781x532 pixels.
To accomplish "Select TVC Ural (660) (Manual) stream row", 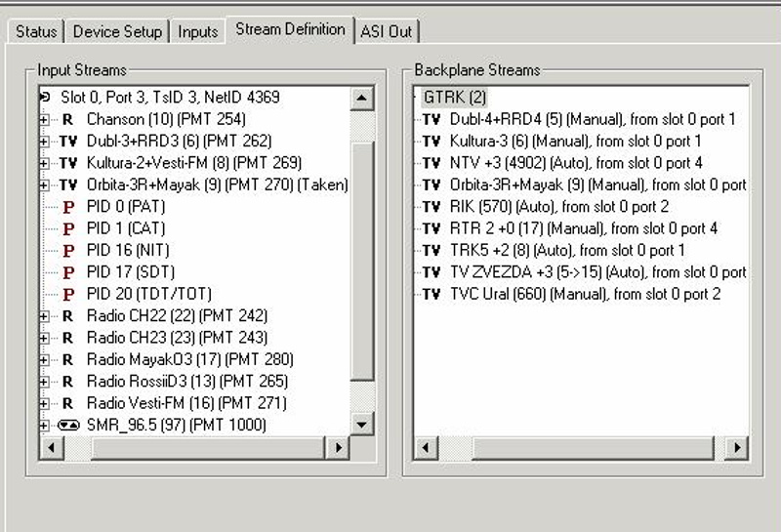I will coord(585,295).
